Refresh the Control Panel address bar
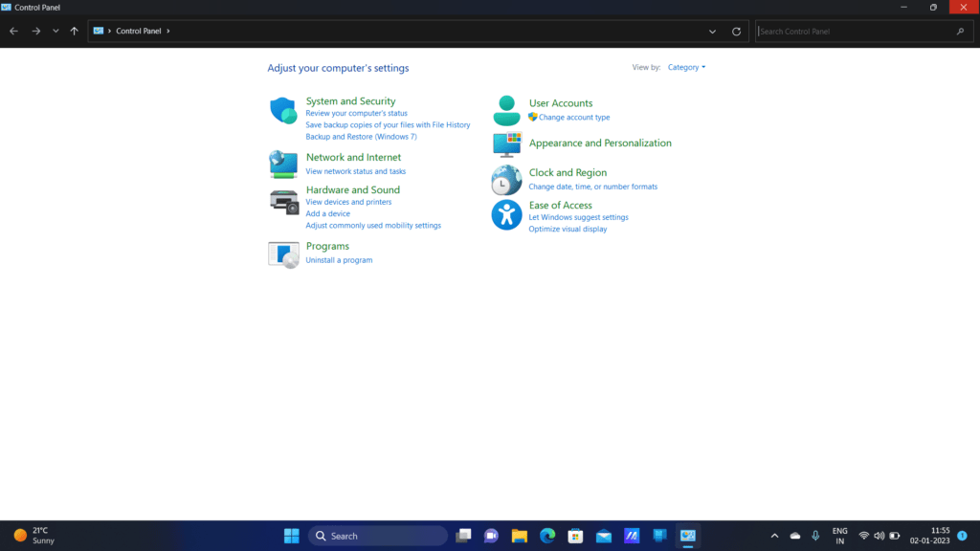980x551 pixels. click(736, 32)
